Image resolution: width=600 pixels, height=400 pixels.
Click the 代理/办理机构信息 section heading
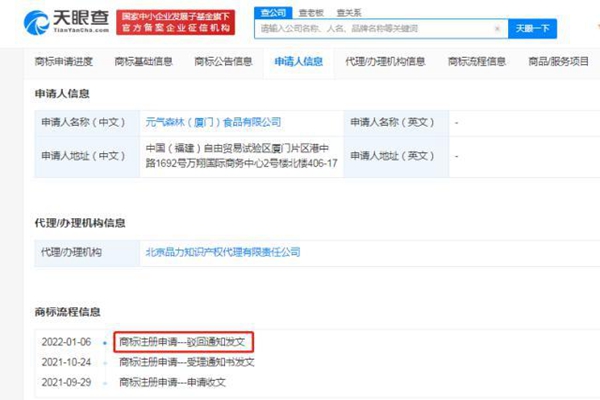click(80, 223)
